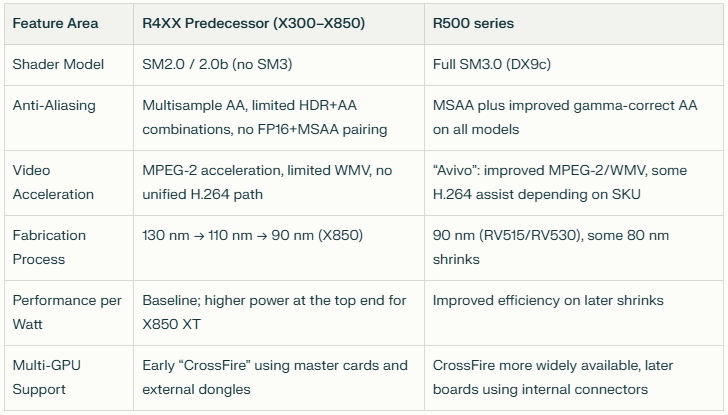Select the "Anti-Aliasing" row label
Image resolution: width=728 pixels, height=415 pixels.
[55, 105]
